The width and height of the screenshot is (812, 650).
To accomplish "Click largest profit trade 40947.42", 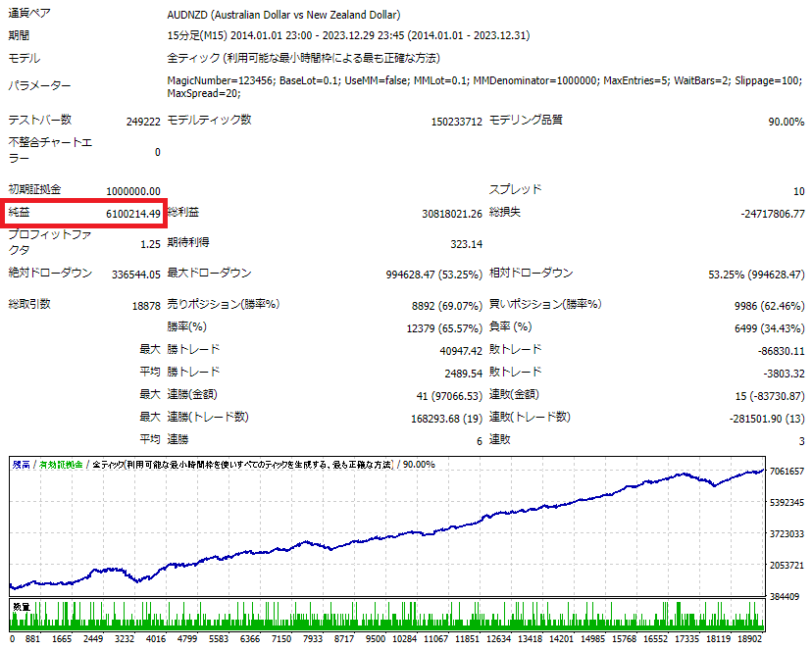I will (461, 351).
